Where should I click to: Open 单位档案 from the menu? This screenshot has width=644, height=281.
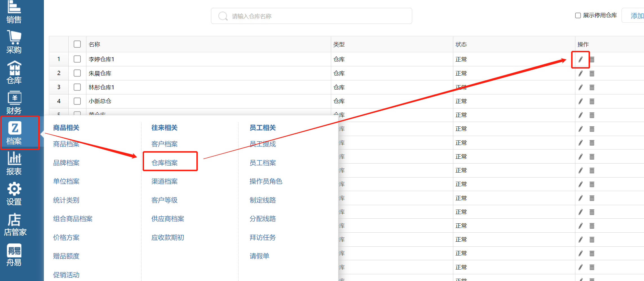(66, 181)
